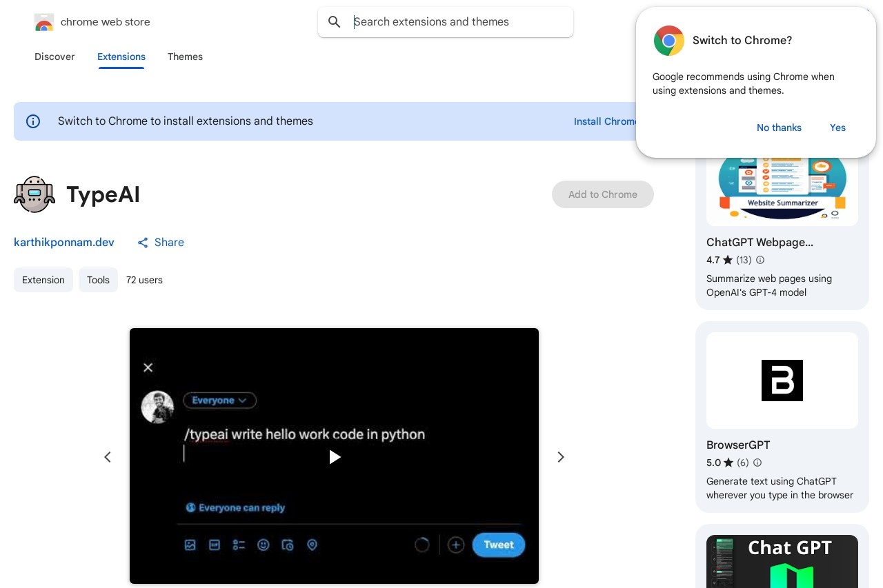Click the BrowserGPT logo thumbnail
This screenshot has width=883, height=588.
[782, 381]
